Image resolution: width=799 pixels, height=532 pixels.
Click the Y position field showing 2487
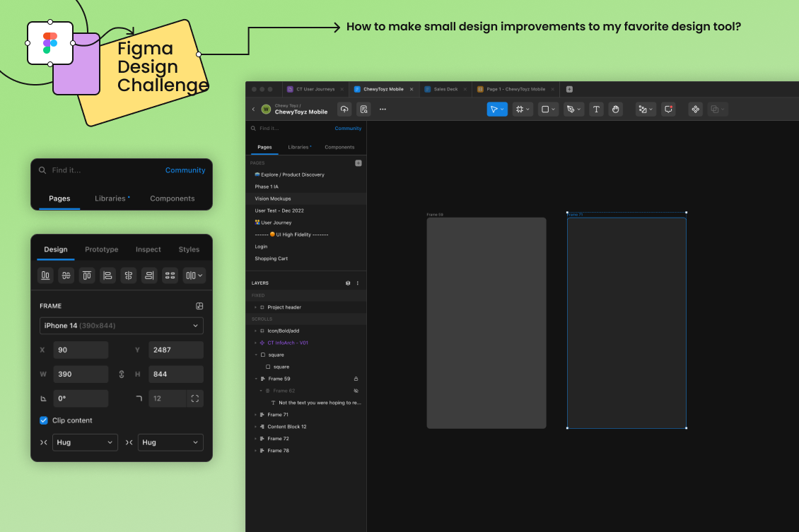(x=176, y=350)
